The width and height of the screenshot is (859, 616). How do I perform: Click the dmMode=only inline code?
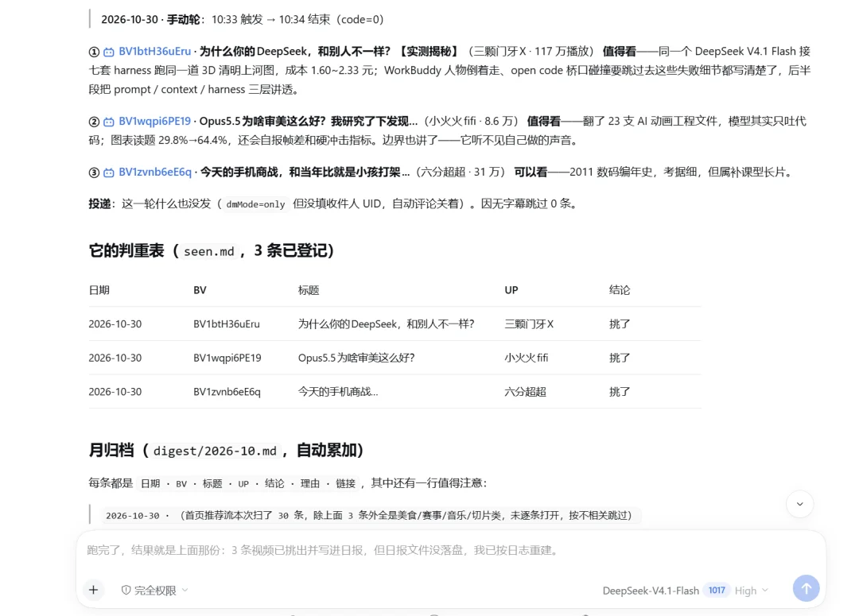[255, 204]
